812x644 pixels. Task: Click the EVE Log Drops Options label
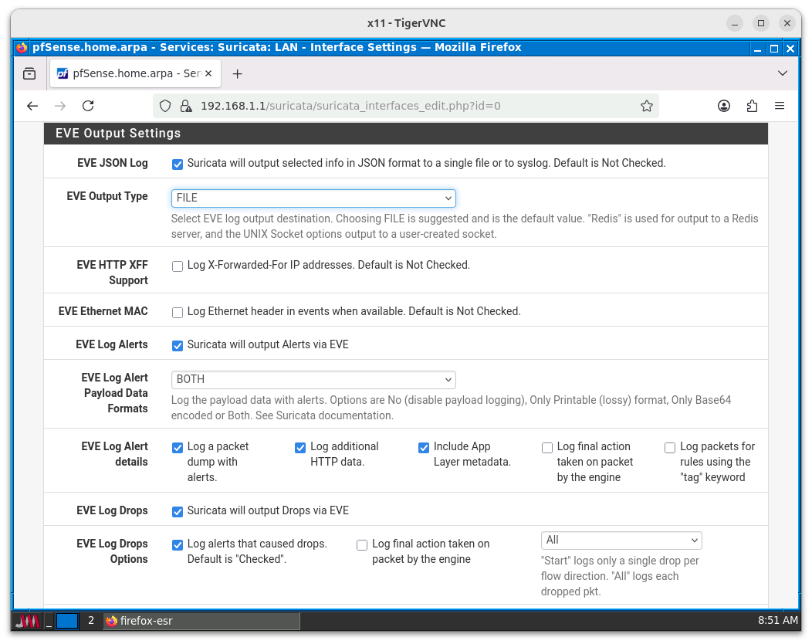113,551
